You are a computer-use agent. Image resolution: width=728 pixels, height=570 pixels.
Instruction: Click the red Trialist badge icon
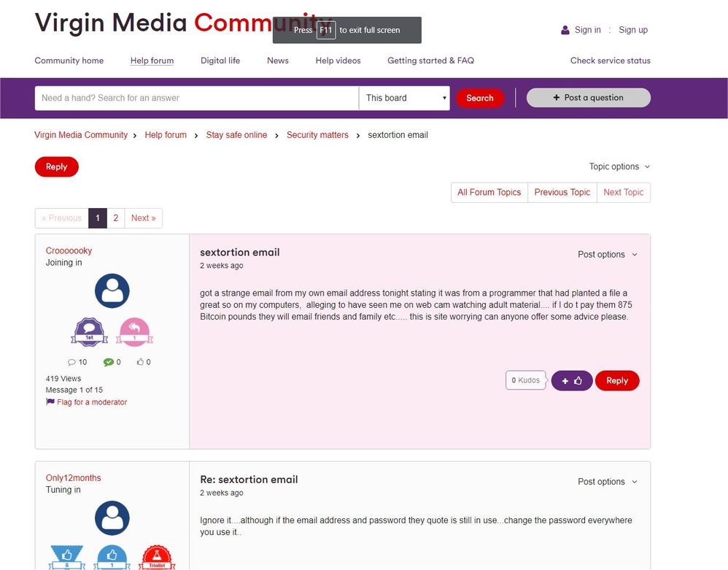(157, 558)
